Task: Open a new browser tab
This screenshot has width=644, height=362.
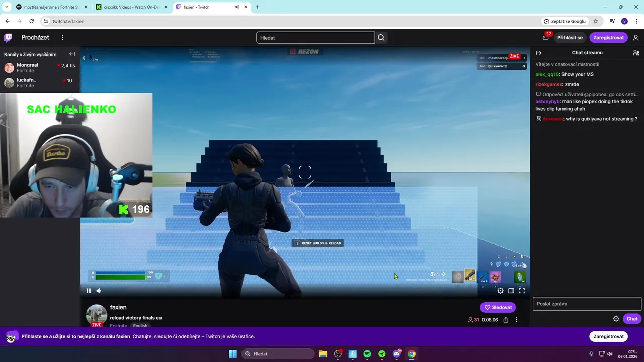Action: point(258,7)
